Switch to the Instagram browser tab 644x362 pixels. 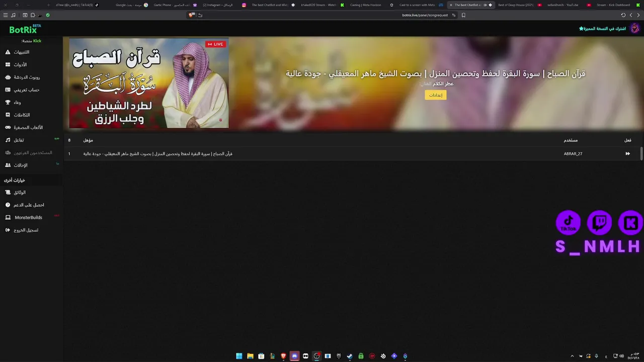tap(224, 5)
